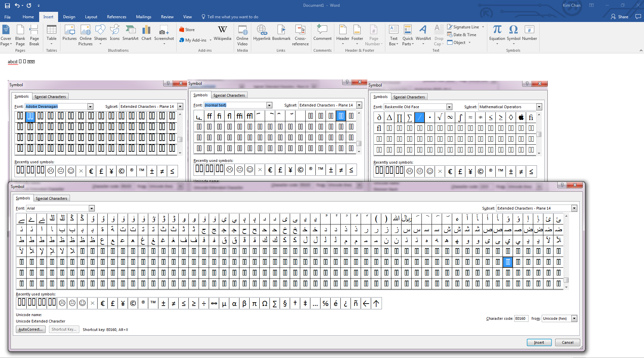Open the Shapes gallery
This screenshot has height=358, width=644.
(100, 35)
